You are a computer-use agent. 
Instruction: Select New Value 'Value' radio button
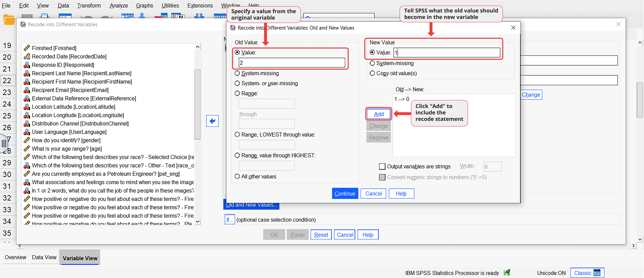tap(372, 52)
